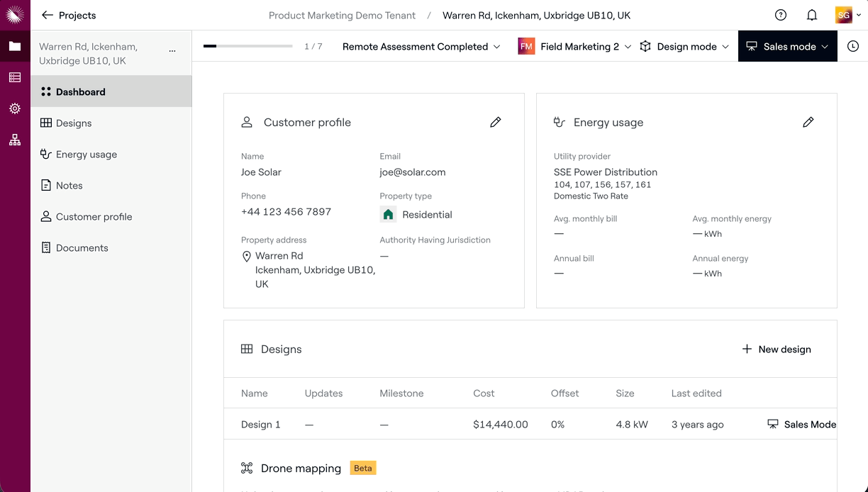Open the Design mode dropdown
Viewport: 868px width, 492px height.
tap(684, 47)
